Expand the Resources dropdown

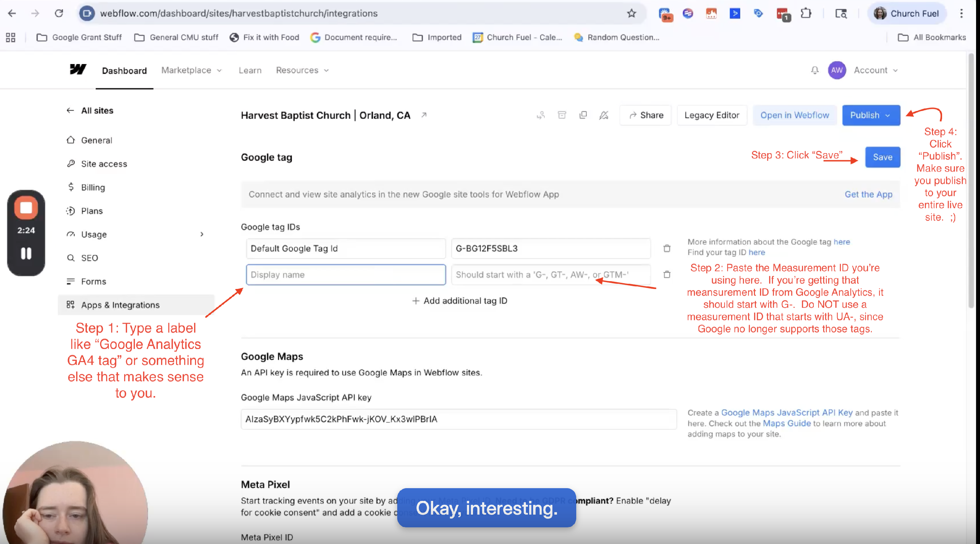[x=302, y=70]
